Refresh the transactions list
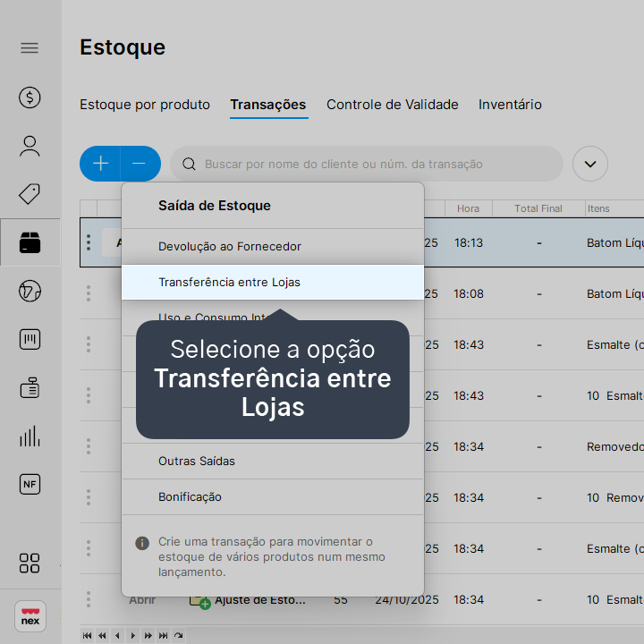 (178, 636)
